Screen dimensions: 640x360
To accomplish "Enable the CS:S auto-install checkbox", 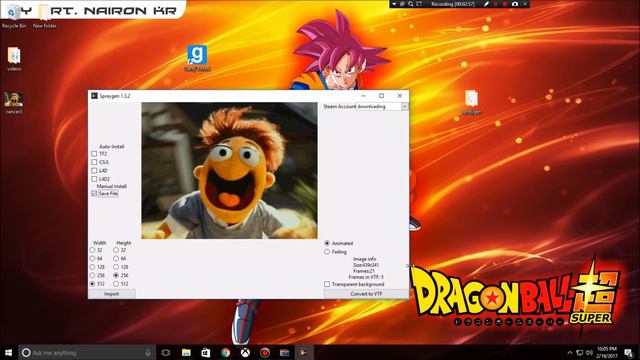I will pos(94,162).
